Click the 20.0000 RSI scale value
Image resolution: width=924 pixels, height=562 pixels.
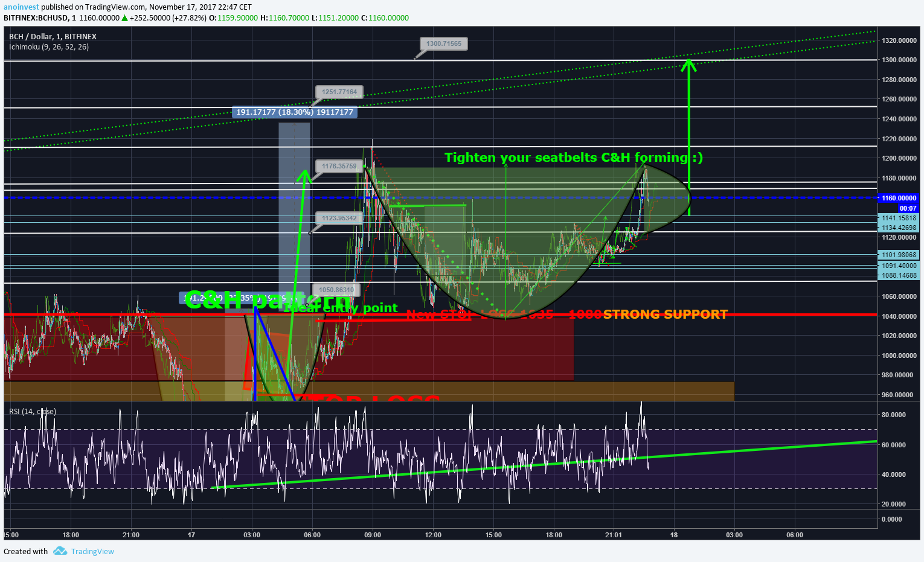pyautogui.click(x=893, y=504)
